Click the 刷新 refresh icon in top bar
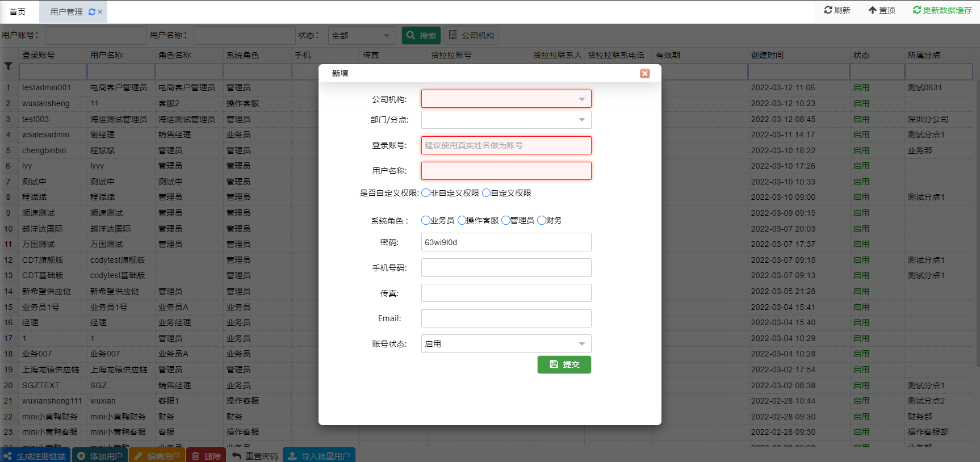 [828, 10]
